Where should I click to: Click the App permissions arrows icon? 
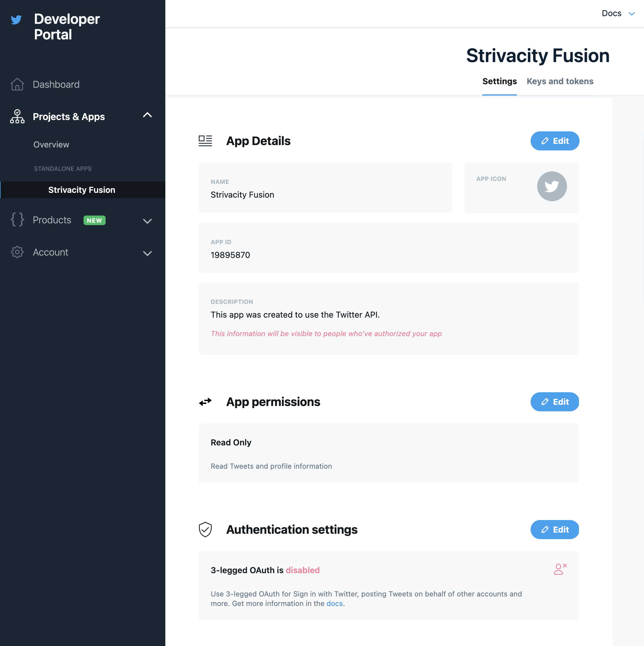click(205, 402)
